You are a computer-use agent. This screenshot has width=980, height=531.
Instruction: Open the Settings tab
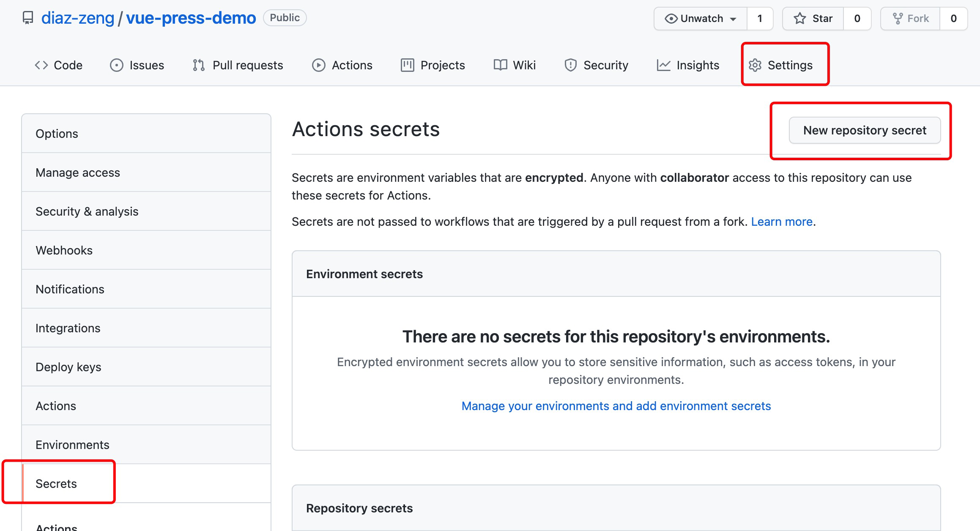coord(780,65)
